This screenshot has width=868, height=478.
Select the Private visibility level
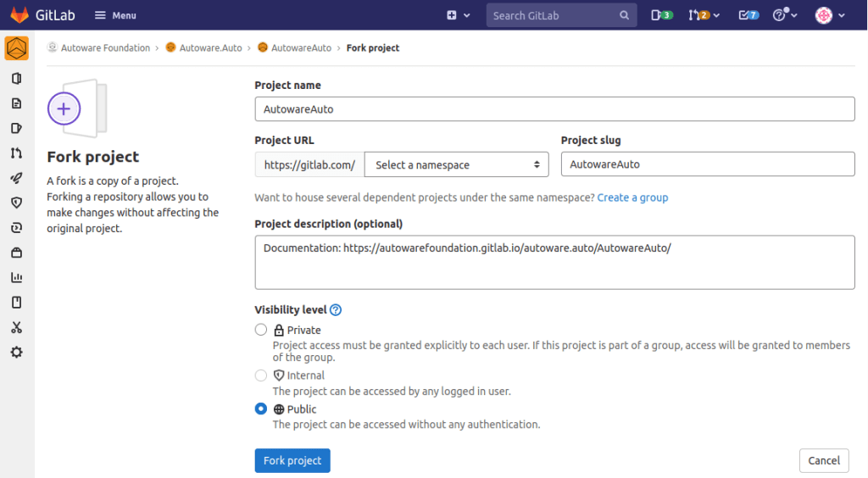(261, 330)
